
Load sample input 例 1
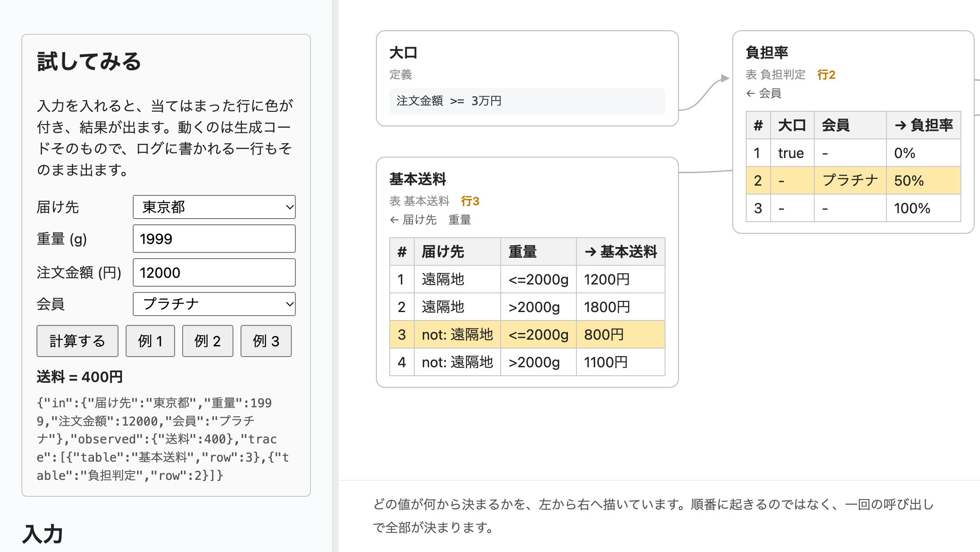tap(150, 341)
